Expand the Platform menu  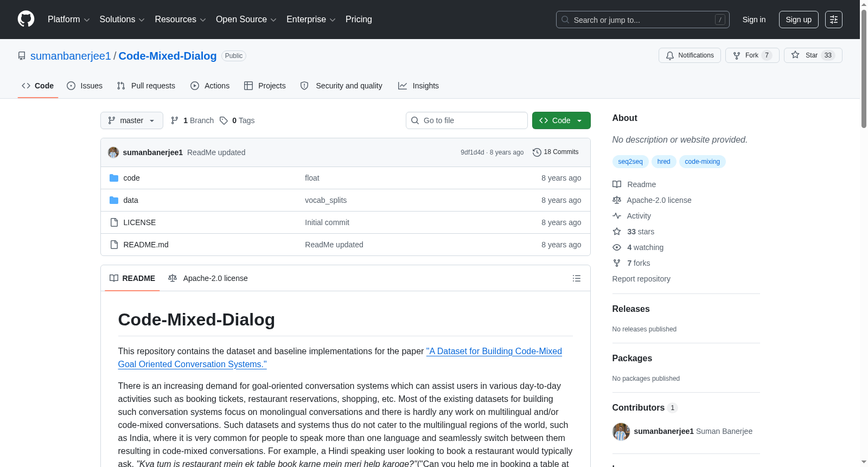point(68,20)
